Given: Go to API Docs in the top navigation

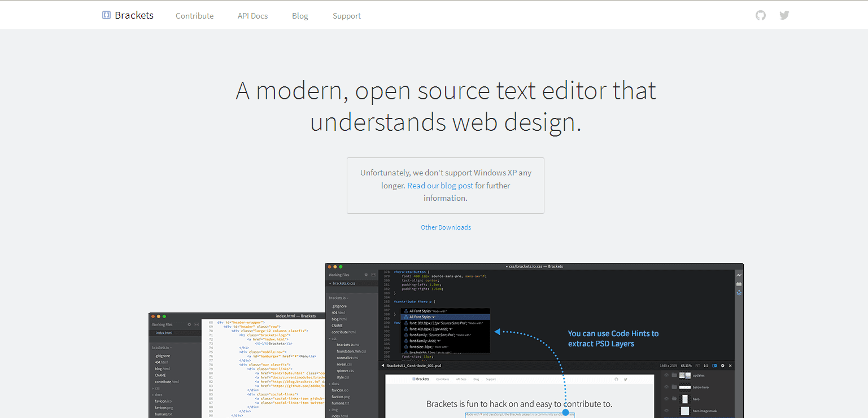Looking at the screenshot, I should click(253, 16).
